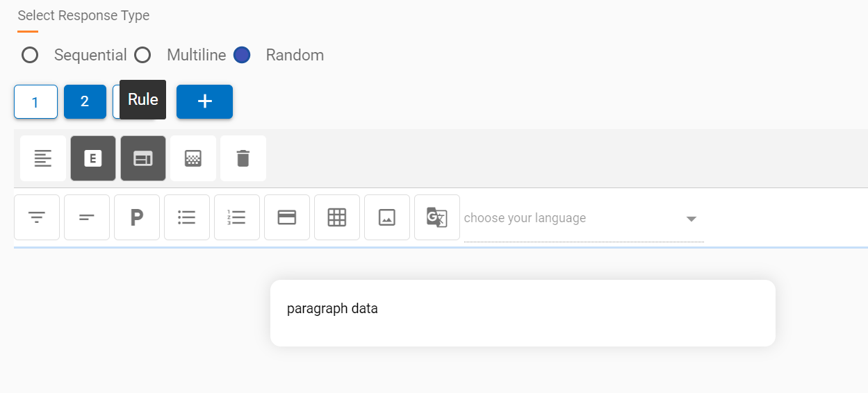Screen dimensions: 868x393
Task: Click the filter lines icon
Action: 37,217
